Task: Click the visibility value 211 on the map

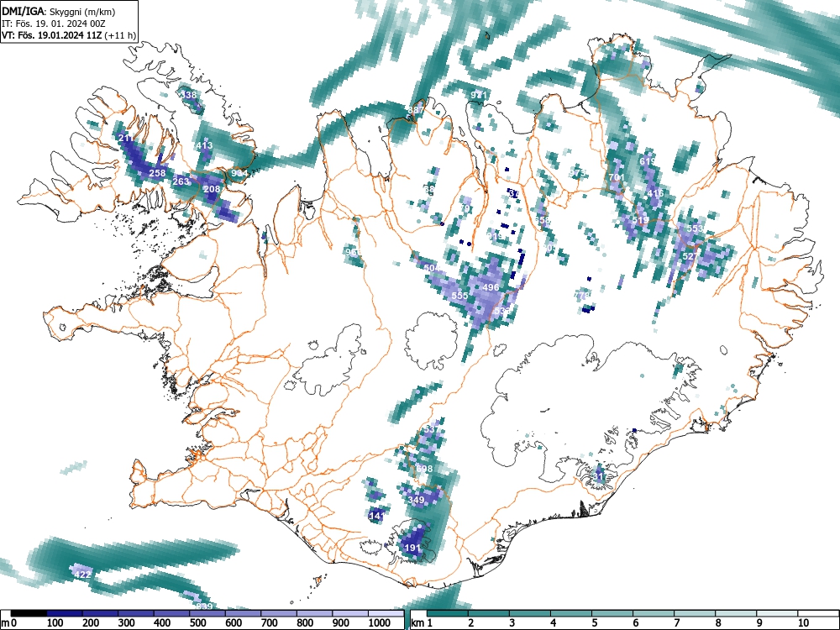Action: [125, 139]
